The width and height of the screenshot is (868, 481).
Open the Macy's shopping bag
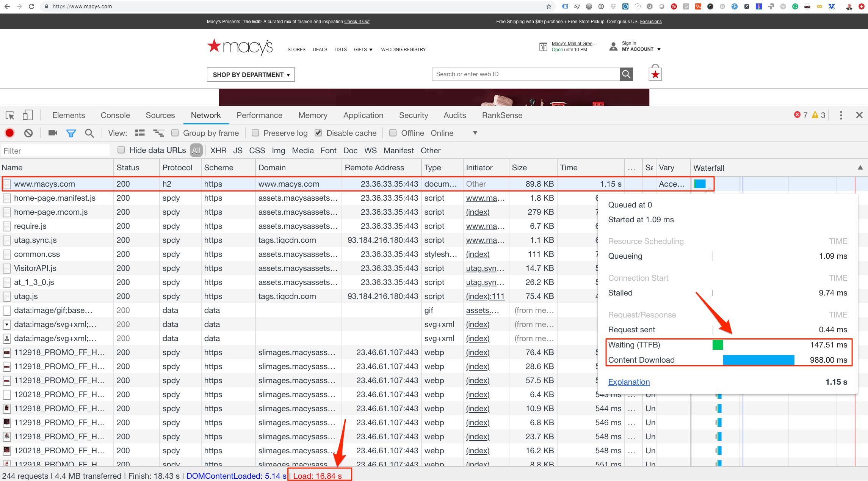tap(655, 73)
